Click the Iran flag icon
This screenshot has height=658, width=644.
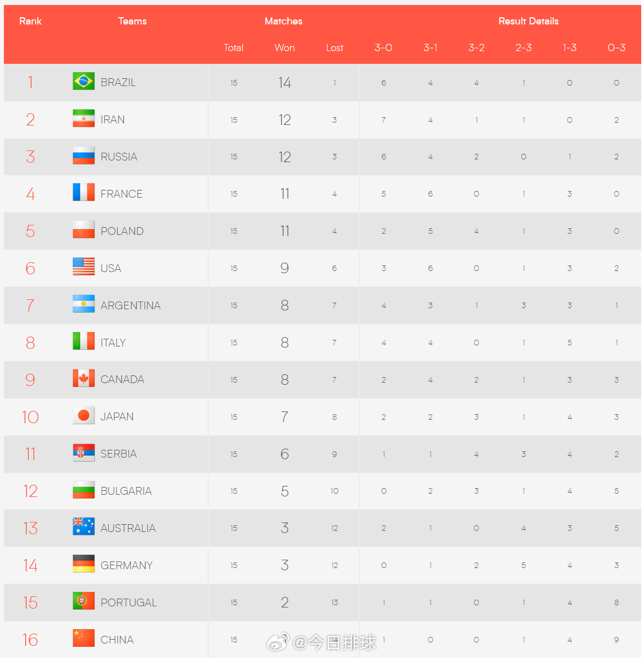coord(83,119)
